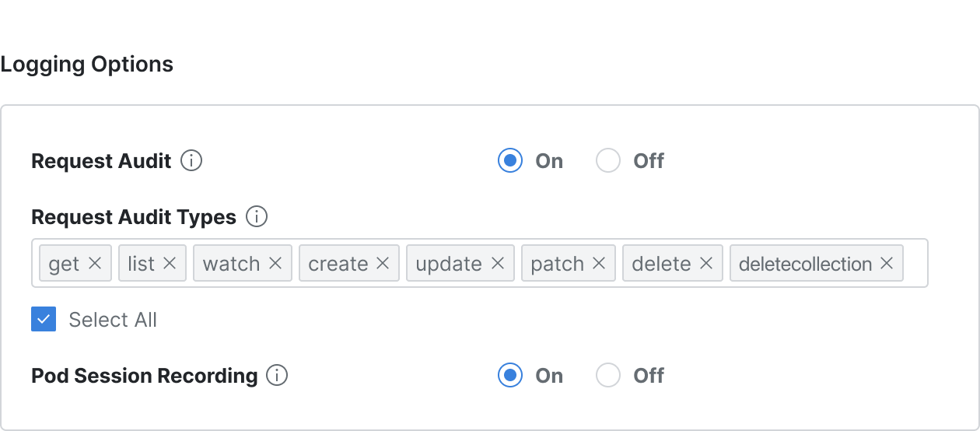Remove the update tag
Viewport: 980px width, 431px height.
coord(498,264)
